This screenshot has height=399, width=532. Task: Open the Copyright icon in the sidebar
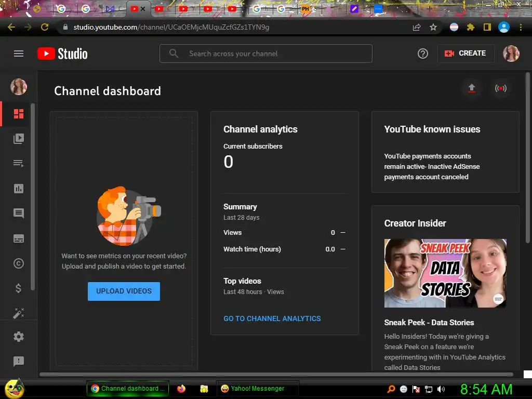coord(19,263)
